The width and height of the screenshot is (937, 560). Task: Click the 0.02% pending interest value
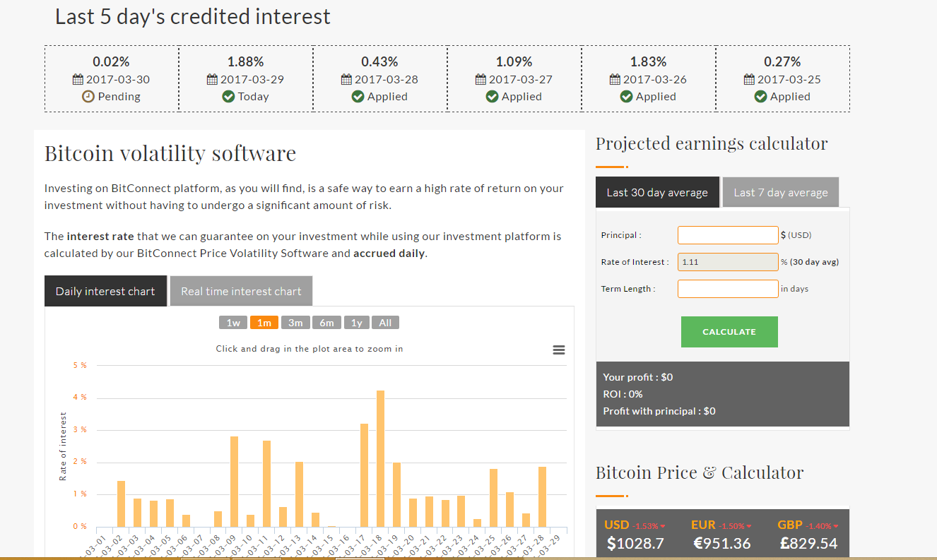coord(111,62)
